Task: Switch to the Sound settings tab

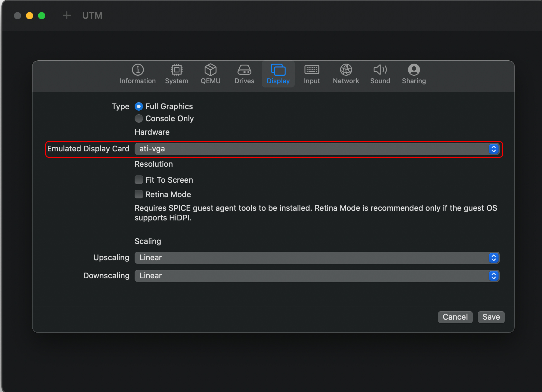Action: point(380,74)
